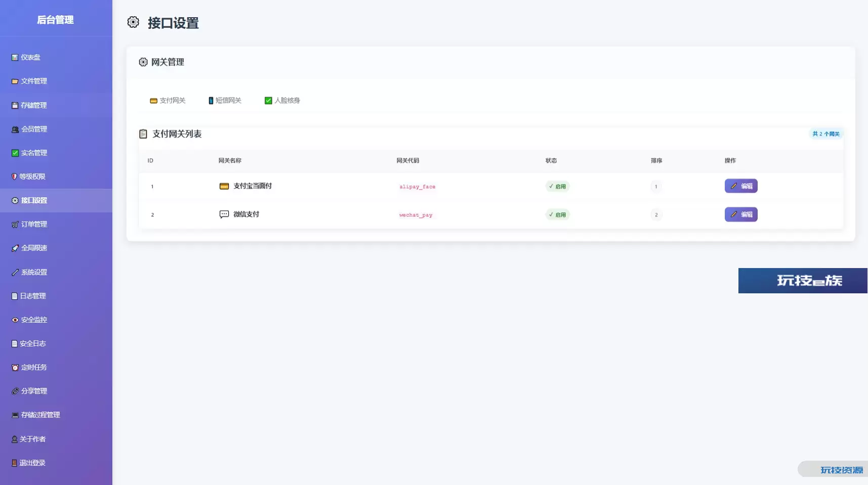Switch to the 支付网关 tab
The image size is (868, 485).
[x=168, y=101]
